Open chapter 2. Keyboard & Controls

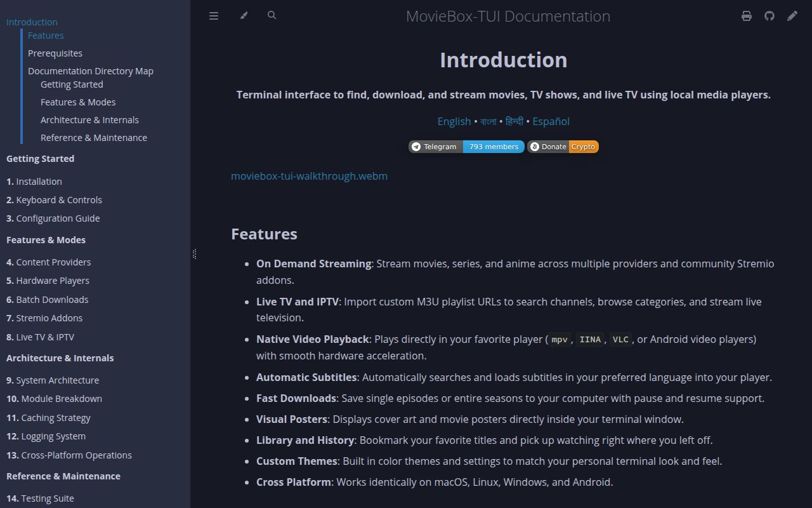click(54, 200)
